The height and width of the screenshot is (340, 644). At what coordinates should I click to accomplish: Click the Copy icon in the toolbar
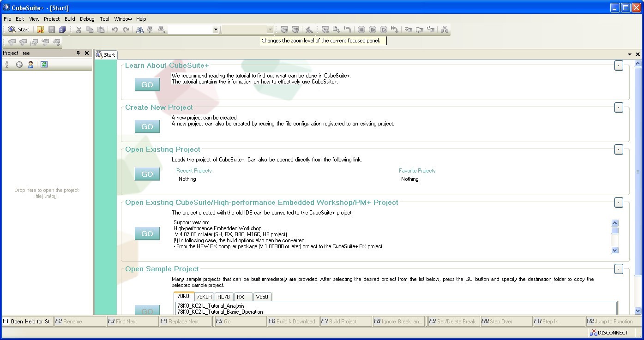click(x=90, y=30)
